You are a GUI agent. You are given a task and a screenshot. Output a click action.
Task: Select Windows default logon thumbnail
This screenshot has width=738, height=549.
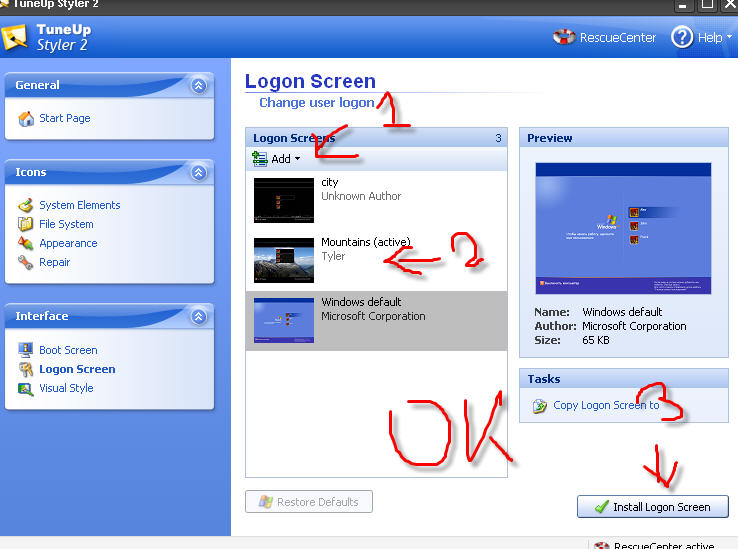(284, 320)
